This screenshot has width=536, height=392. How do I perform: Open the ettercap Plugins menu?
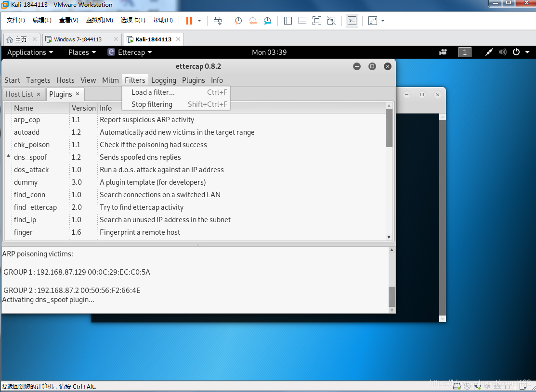[194, 80]
